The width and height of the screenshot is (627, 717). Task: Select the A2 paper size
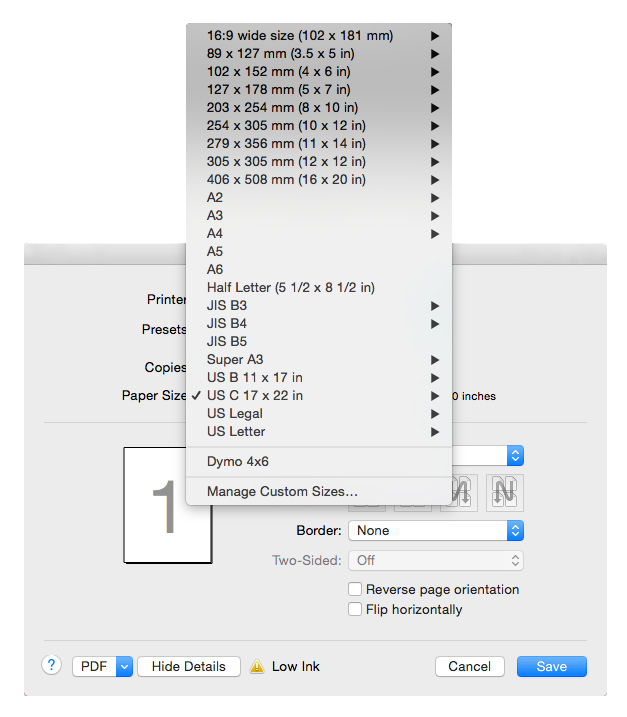319,198
